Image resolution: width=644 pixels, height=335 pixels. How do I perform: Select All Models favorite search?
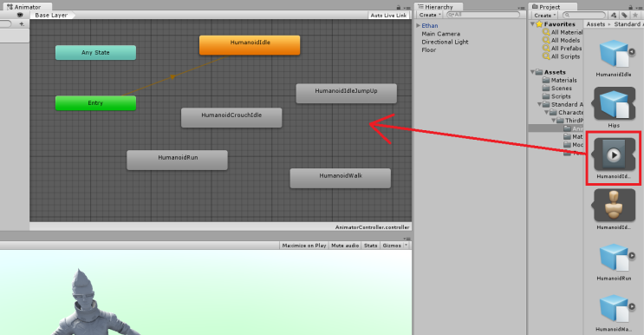pos(561,40)
